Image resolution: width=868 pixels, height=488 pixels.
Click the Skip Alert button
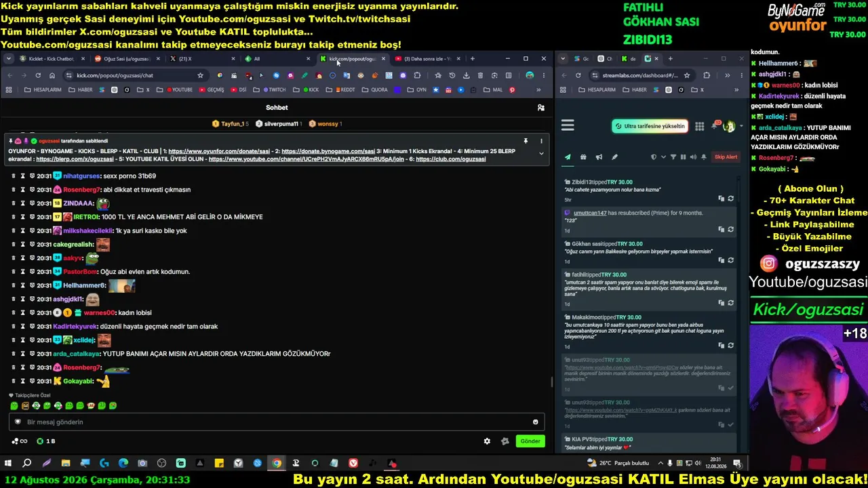click(x=726, y=157)
